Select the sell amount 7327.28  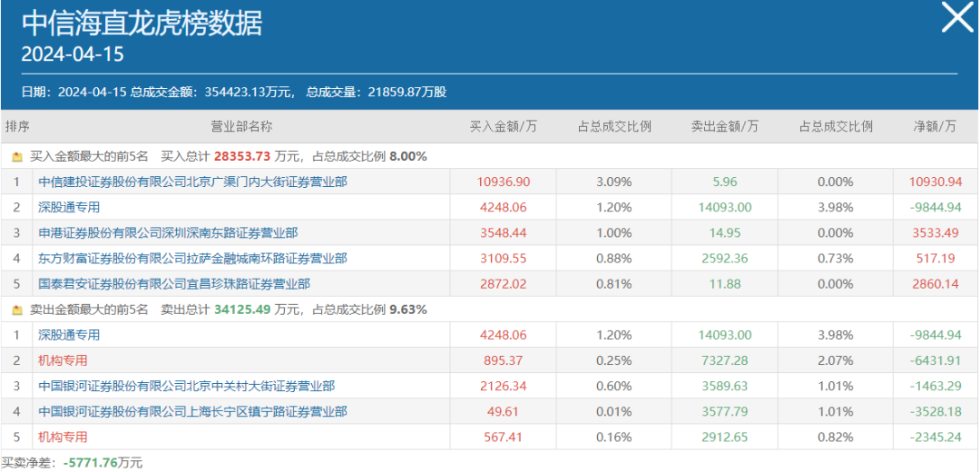(x=724, y=360)
